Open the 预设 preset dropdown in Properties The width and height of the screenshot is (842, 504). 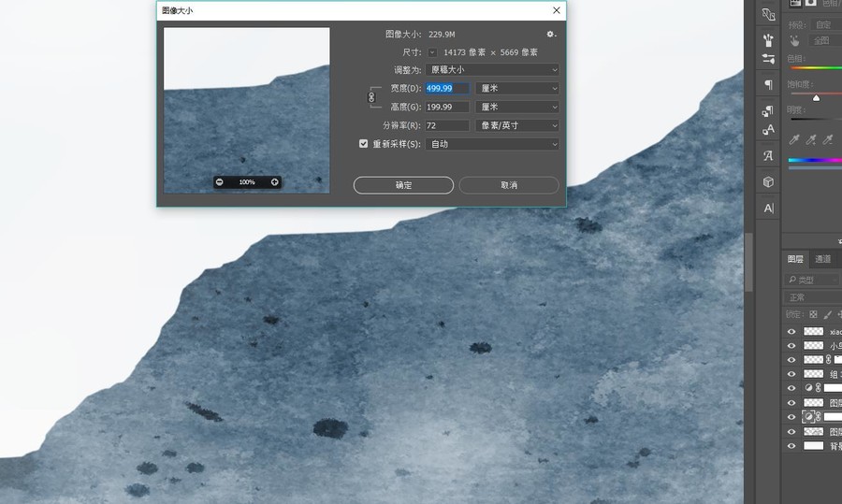pos(828,25)
